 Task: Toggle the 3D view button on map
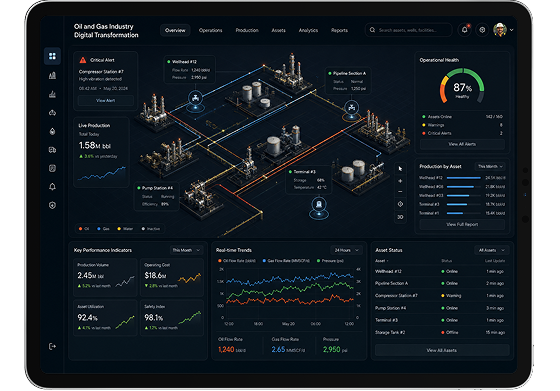tap(400, 217)
